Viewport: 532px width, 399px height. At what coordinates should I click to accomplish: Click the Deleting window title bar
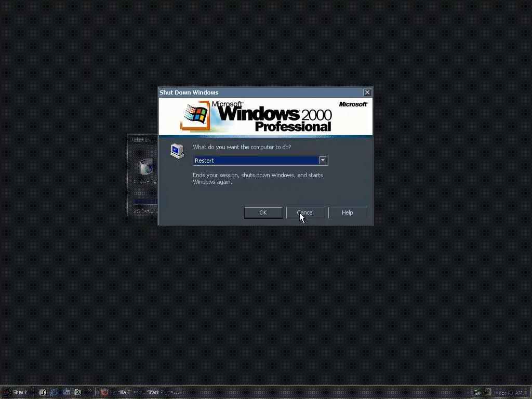143,140
